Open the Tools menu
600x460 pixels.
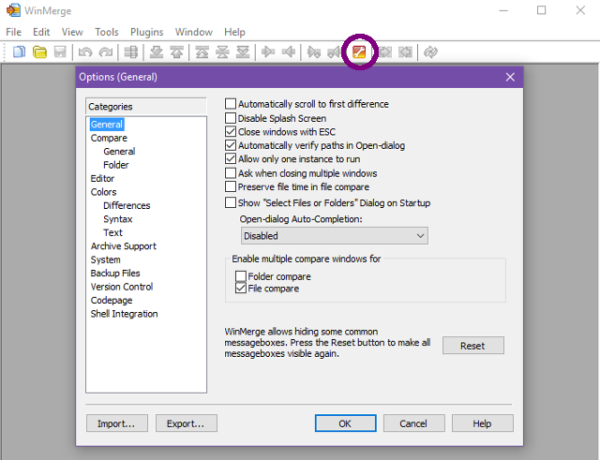pyautogui.click(x=106, y=32)
